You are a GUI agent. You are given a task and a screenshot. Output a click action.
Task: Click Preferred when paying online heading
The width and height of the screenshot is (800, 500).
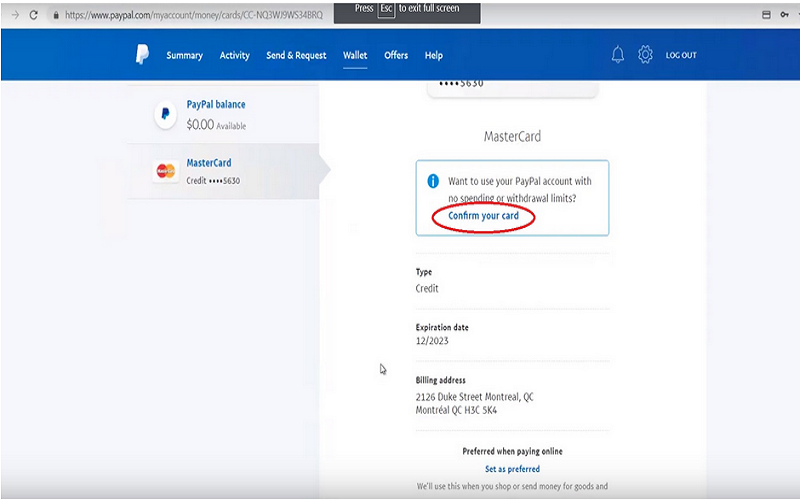tap(512, 451)
